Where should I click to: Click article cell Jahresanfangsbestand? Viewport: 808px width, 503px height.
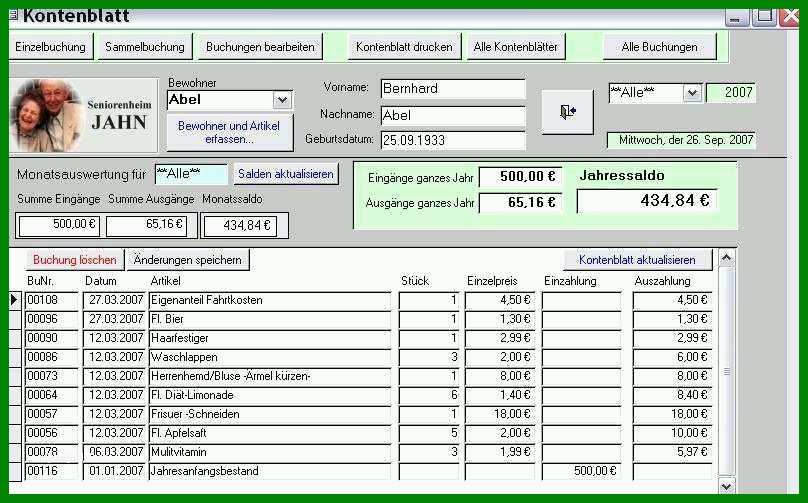[x=270, y=472]
